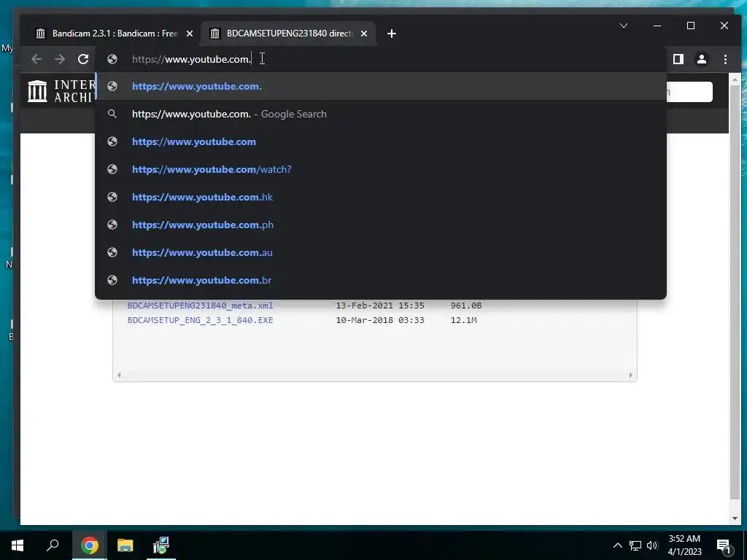Open a new tab with plus button
747x560 pixels.
click(392, 34)
